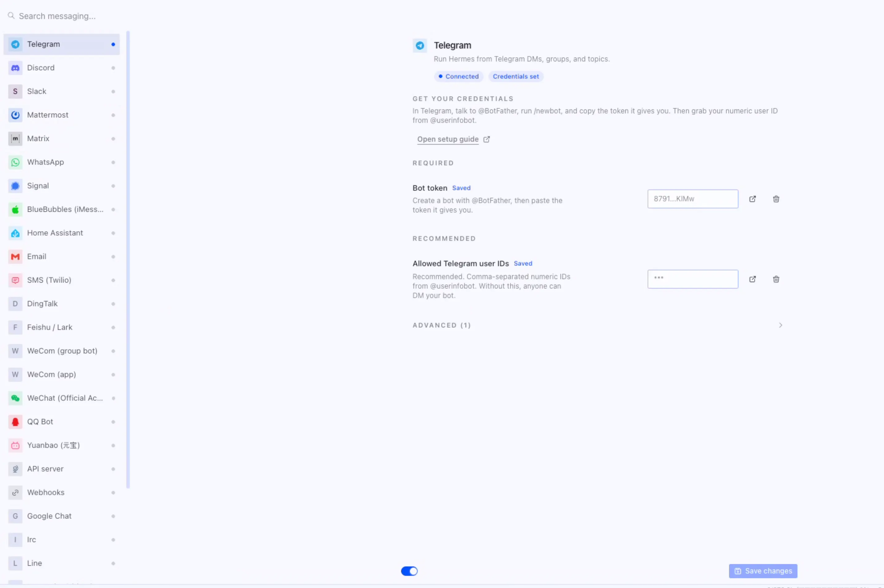Viewport: 884px width, 588px height.
Task: Select Line in the platform list
Action: (62, 564)
